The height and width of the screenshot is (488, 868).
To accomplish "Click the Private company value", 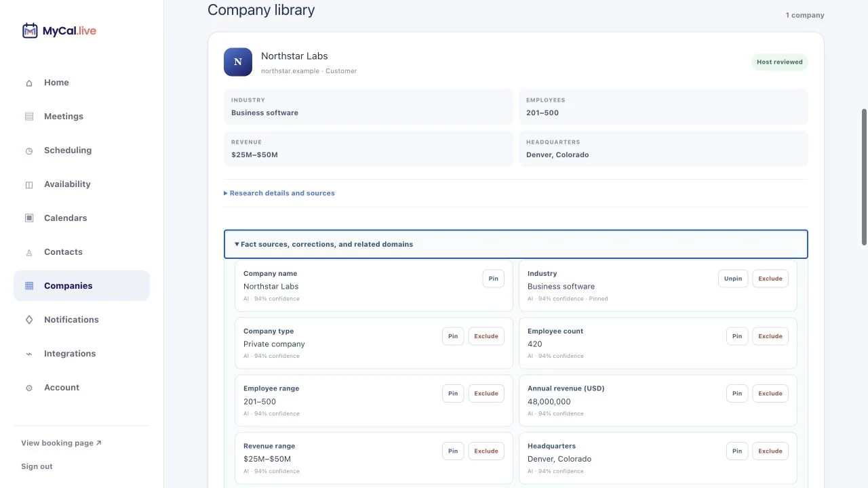I will (x=274, y=344).
